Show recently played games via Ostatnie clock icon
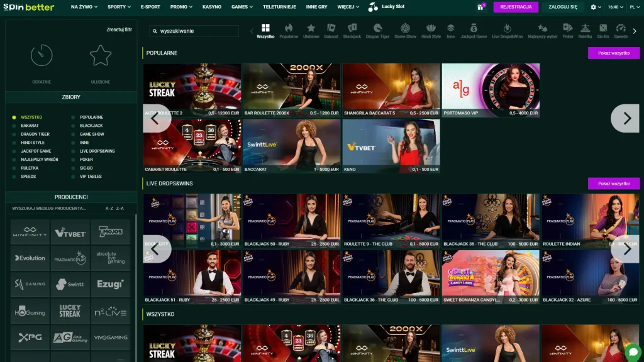Image resolution: width=644 pixels, height=362 pixels. [x=42, y=55]
